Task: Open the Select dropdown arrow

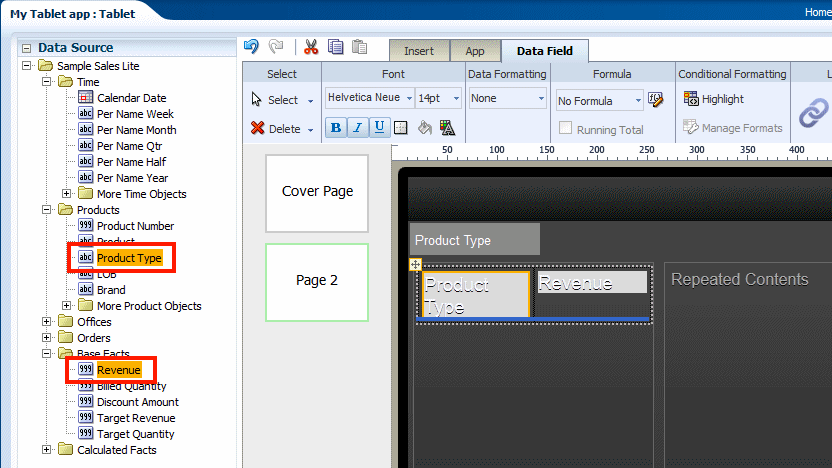Action: click(311, 101)
